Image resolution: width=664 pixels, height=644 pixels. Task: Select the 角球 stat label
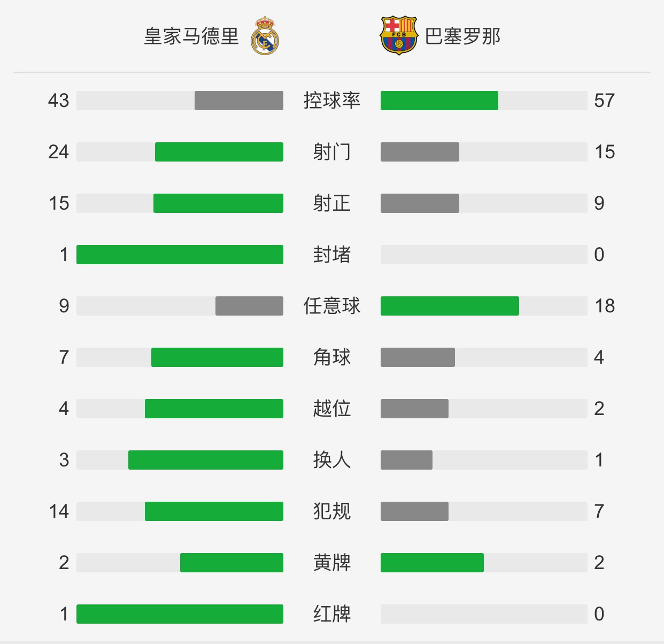pyautogui.click(x=332, y=357)
